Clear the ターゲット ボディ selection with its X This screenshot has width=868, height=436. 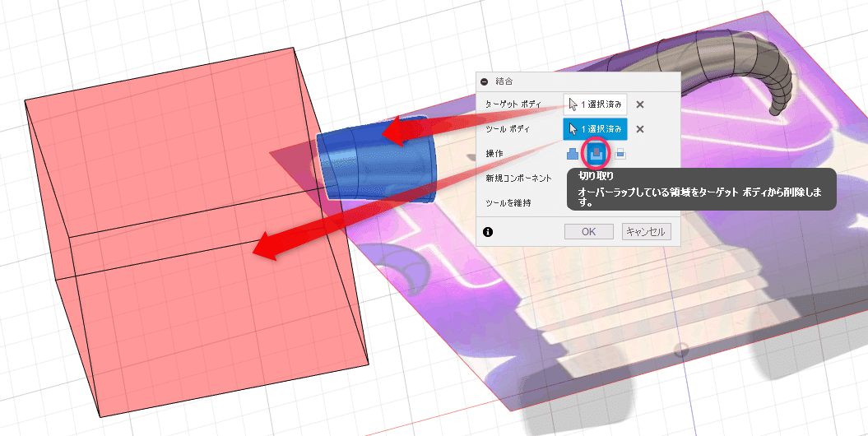tap(640, 104)
